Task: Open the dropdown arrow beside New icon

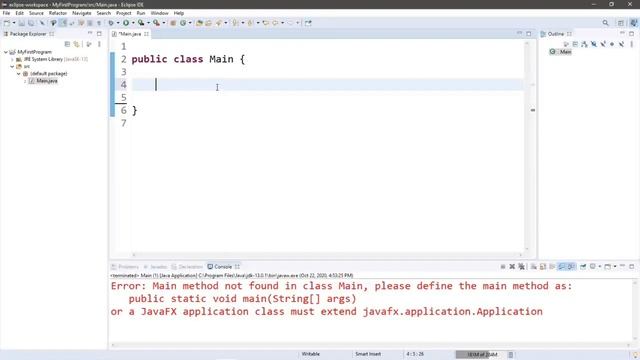Action: (14, 23)
